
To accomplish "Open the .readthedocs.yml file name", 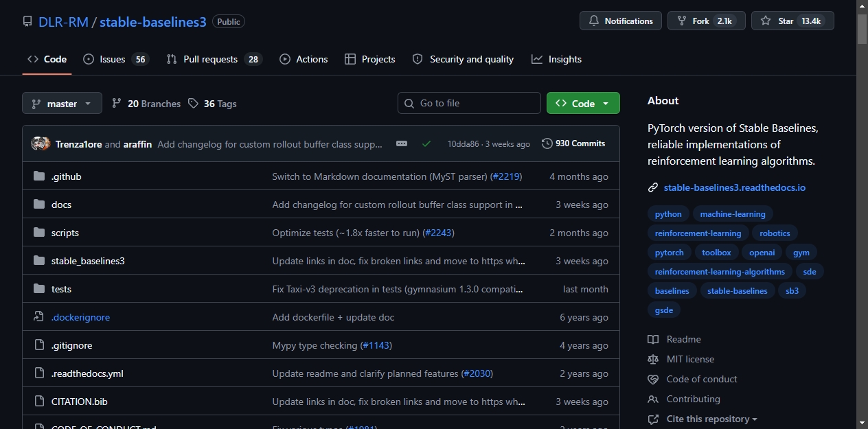I will click(x=87, y=373).
